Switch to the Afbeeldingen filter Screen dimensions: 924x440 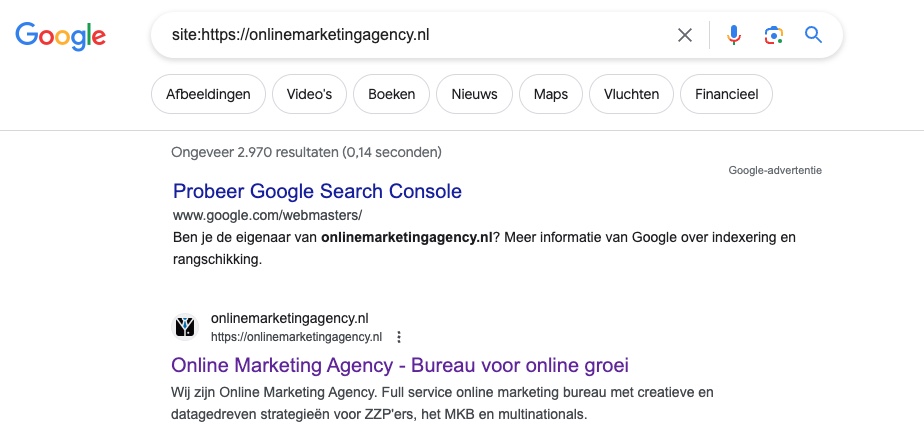point(208,95)
